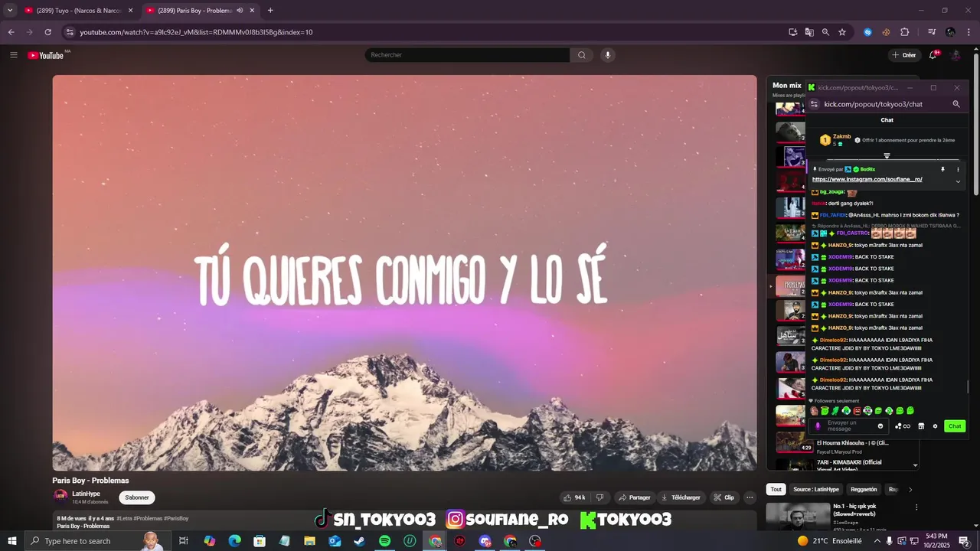Open the soufiane__ro Instagram link in chat

[x=867, y=179]
